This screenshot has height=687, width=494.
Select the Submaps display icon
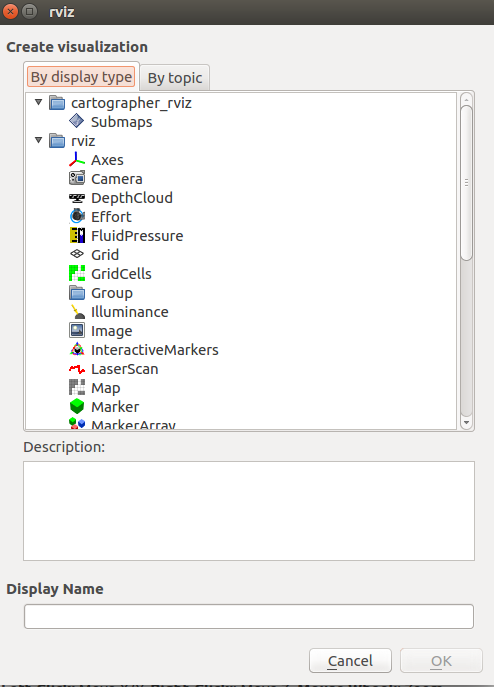click(x=77, y=121)
